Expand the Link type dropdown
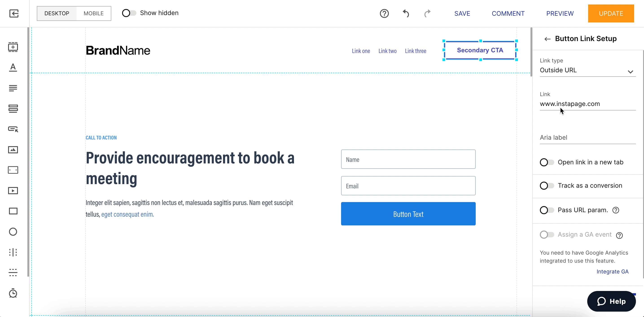Image resolution: width=644 pixels, height=317 pixels. [588, 70]
